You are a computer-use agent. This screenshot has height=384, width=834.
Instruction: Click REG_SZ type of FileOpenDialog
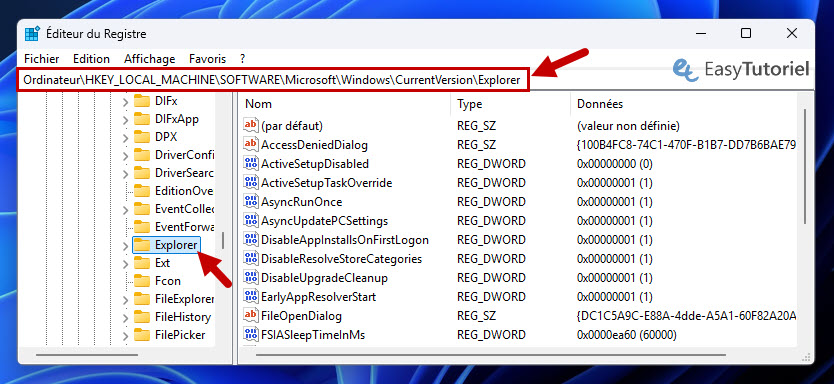point(477,315)
